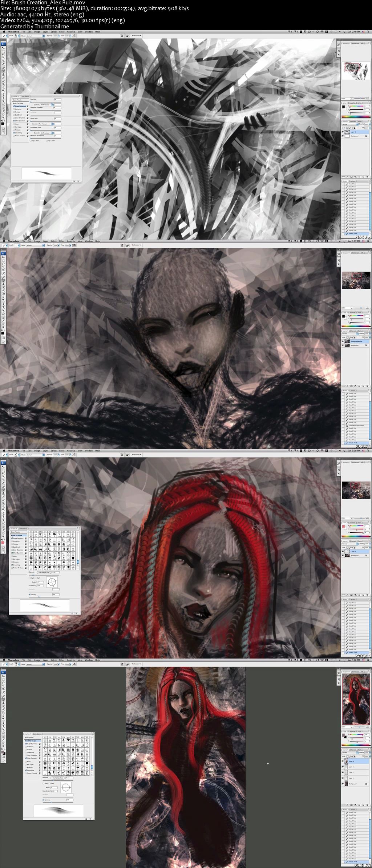Viewport: 372px width, 868px height.
Task: Enable airbrush icon in 2:49 PM options bar
Action: coord(74,36)
